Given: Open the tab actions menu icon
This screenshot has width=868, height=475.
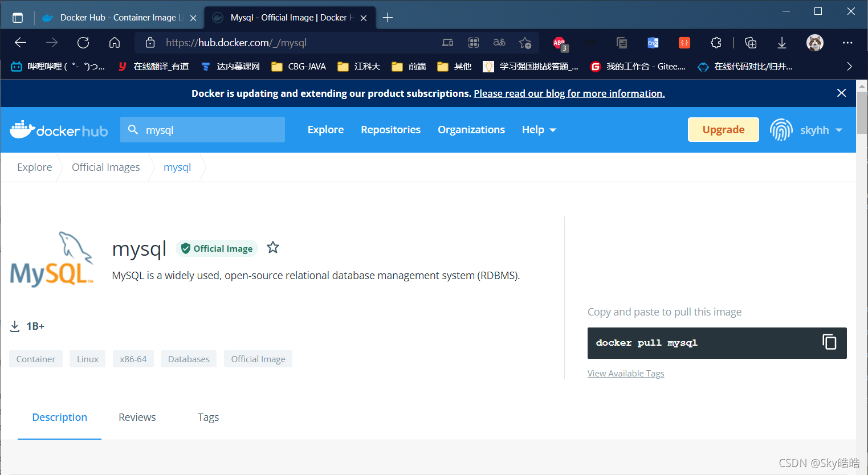Looking at the screenshot, I should coord(18,18).
